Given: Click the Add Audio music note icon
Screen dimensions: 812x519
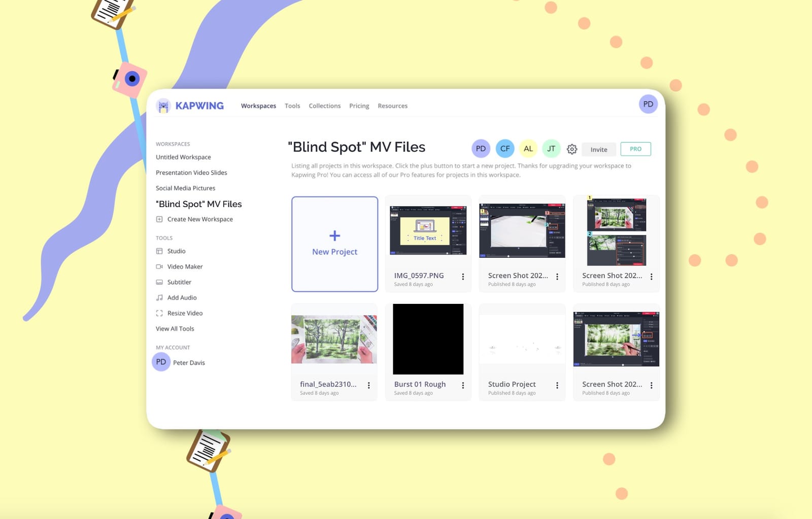Looking at the screenshot, I should [x=159, y=298].
